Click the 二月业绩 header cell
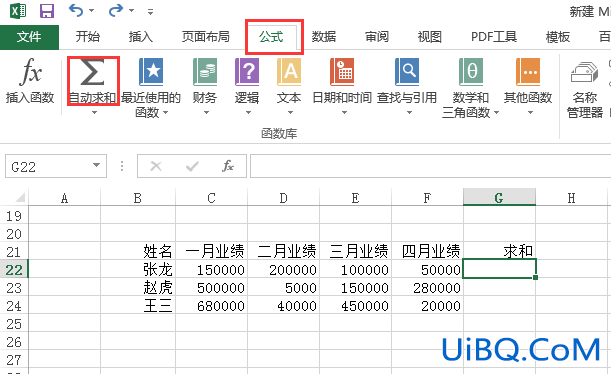 coord(283,251)
